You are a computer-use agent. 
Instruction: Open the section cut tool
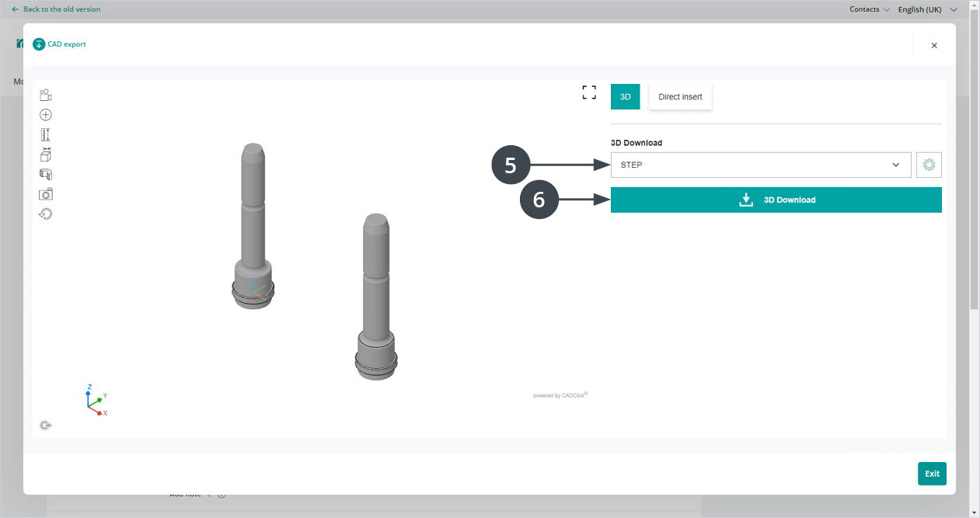45,175
